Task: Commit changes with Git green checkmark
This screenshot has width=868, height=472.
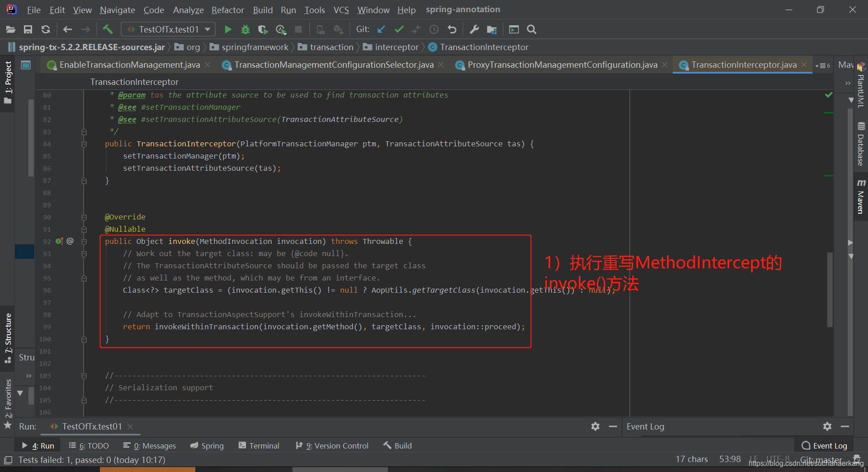Action: coord(399,29)
